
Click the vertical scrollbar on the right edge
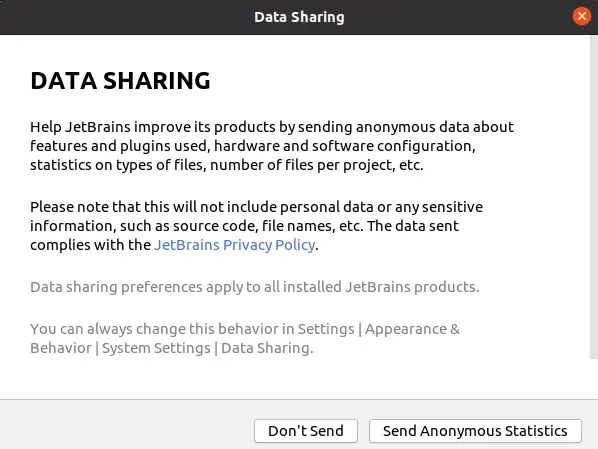point(594,197)
